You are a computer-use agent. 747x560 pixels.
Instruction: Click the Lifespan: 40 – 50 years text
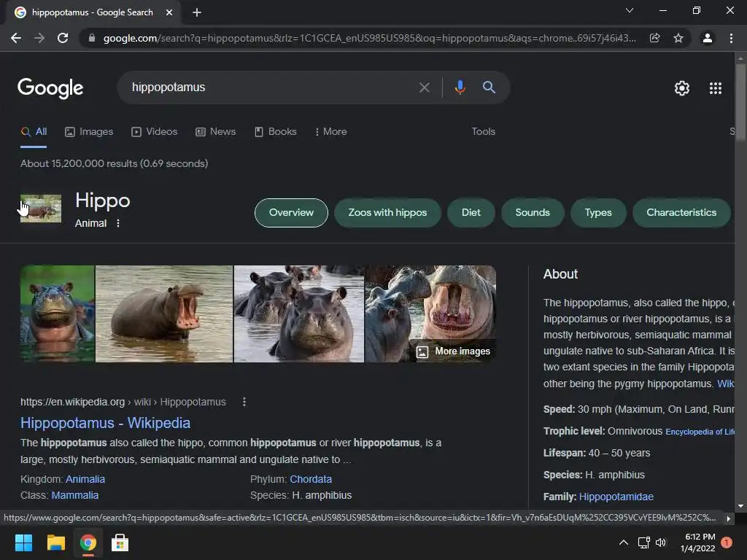(x=597, y=454)
